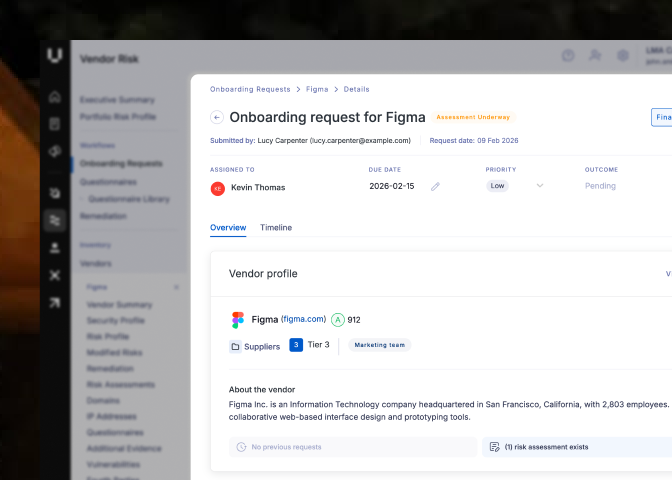Select Onboarding Requests in the sidebar
This screenshot has width=672, height=480.
point(121,163)
